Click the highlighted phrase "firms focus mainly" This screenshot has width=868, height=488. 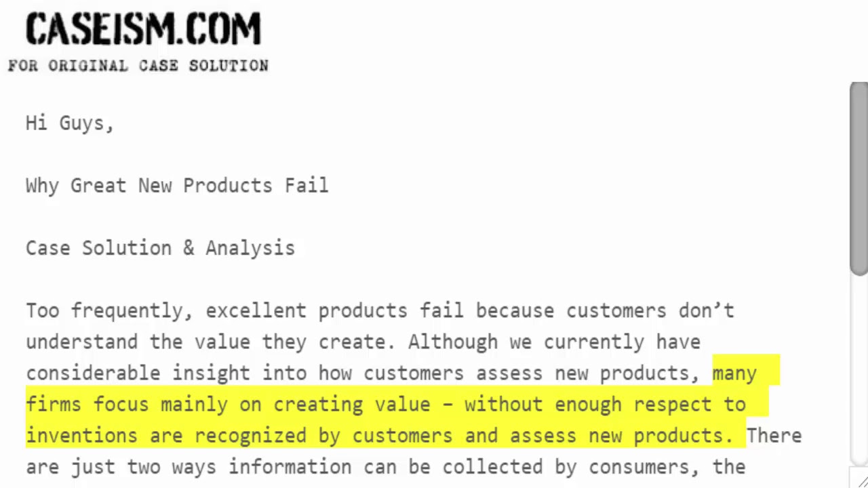(127, 404)
